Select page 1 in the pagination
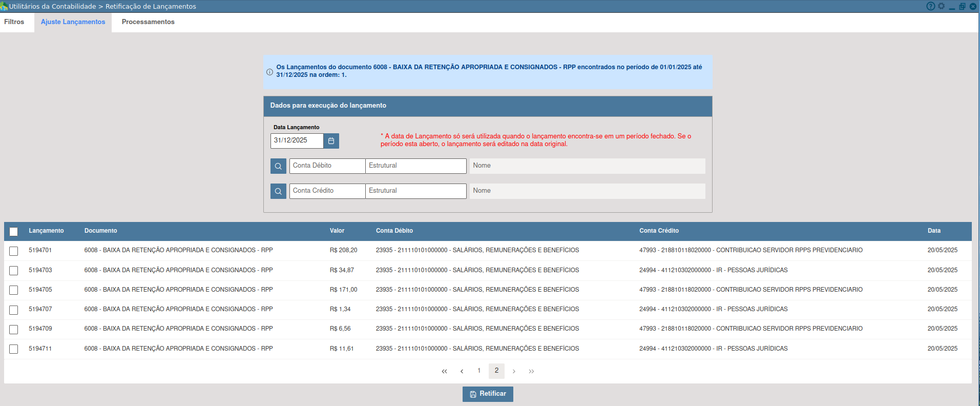The width and height of the screenshot is (980, 406). point(479,371)
